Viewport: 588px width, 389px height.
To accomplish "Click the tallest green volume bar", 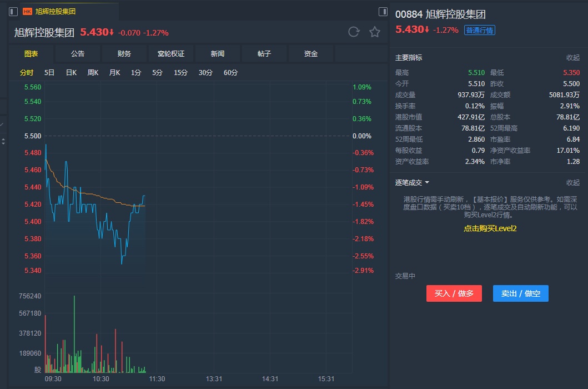I will 74,333.
